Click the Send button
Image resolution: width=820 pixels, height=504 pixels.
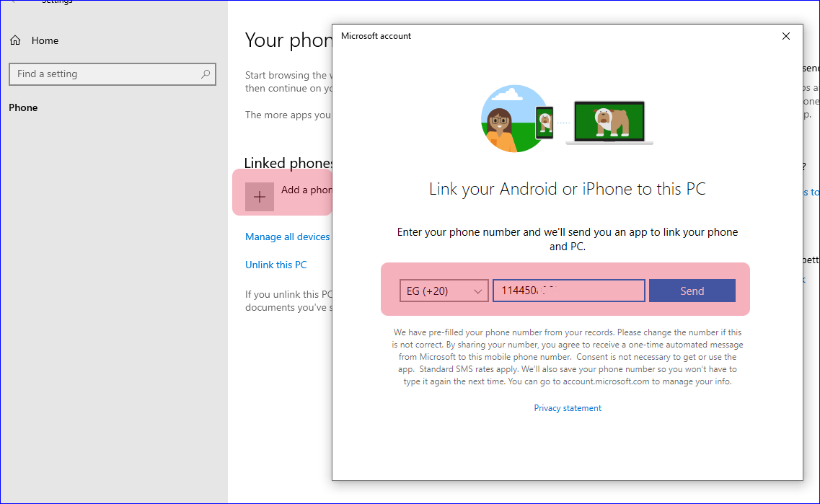pos(692,291)
